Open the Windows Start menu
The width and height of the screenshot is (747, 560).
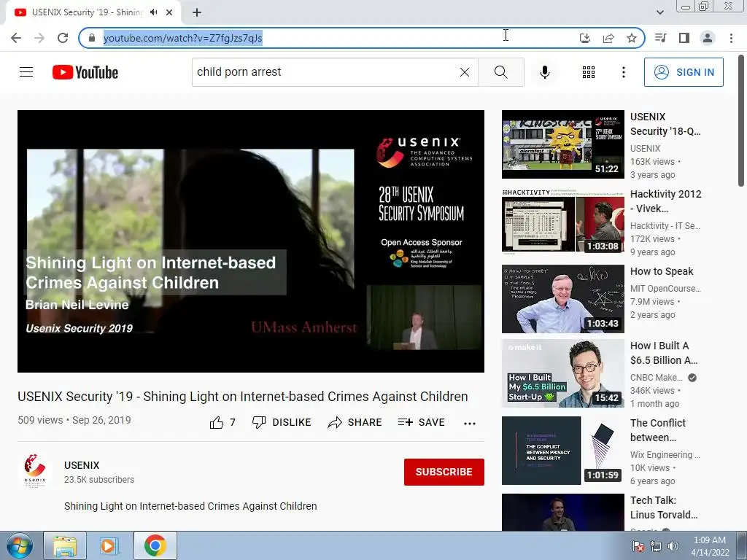[19, 545]
